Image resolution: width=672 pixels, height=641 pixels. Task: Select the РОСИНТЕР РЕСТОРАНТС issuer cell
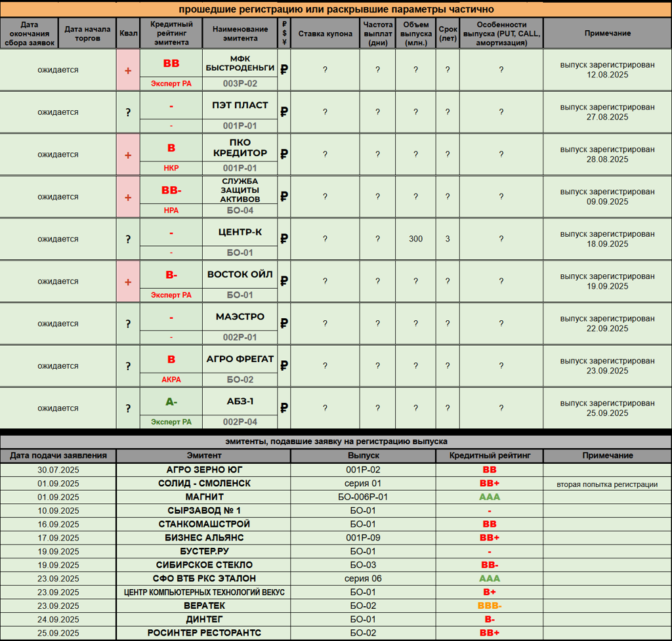pos(205,632)
